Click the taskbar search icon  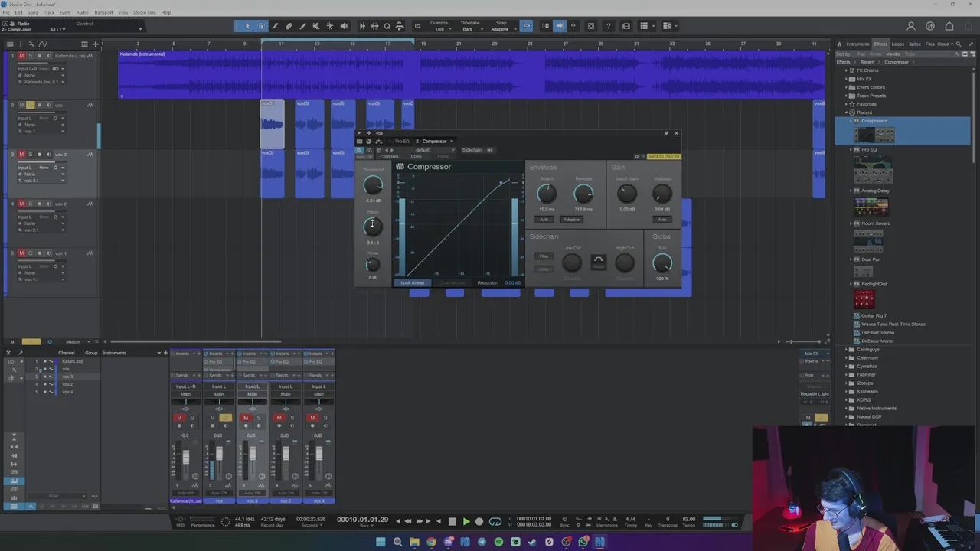click(397, 542)
